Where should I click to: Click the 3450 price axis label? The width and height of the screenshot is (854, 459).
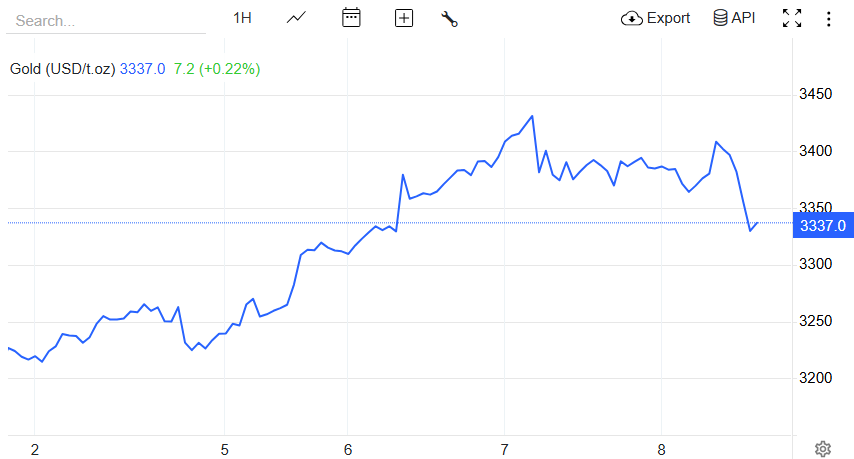[816, 95]
